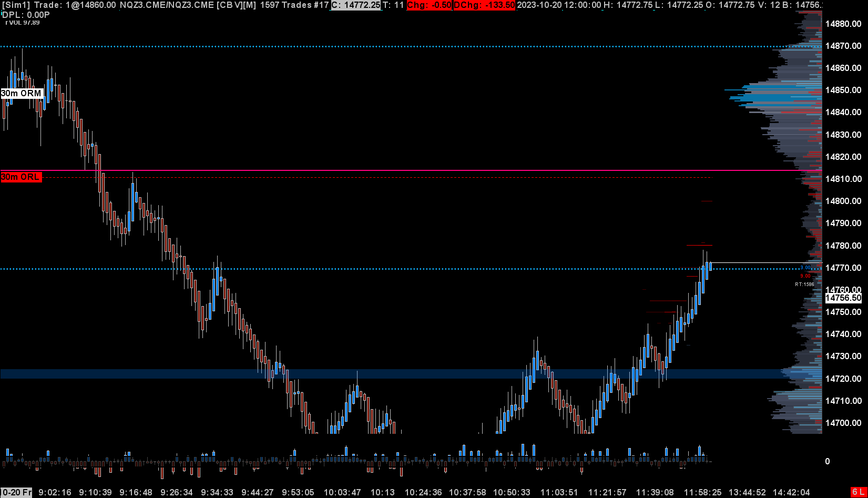Click the 9:34:33 time axis label
This screenshot has width=868, height=498.
[x=217, y=492]
